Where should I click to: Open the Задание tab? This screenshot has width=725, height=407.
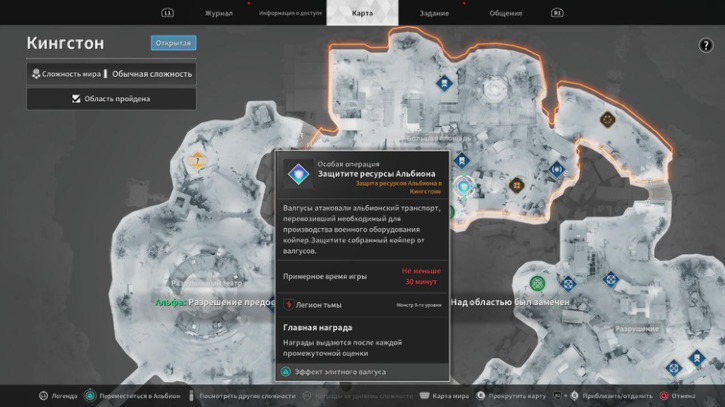click(434, 13)
